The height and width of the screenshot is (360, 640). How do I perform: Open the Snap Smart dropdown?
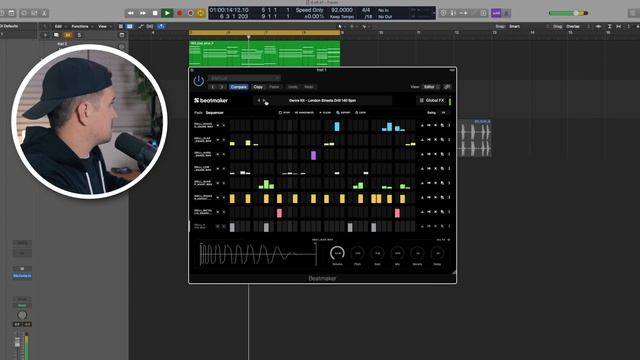click(514, 26)
